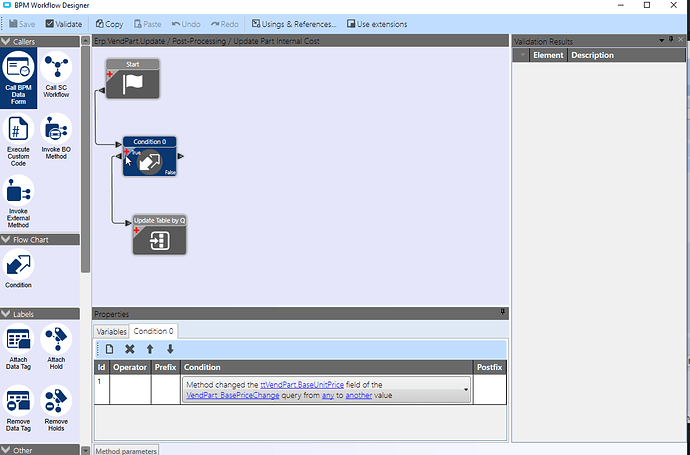Click the Operator cell in row 1
This screenshot has height=455, width=690.
130,389
